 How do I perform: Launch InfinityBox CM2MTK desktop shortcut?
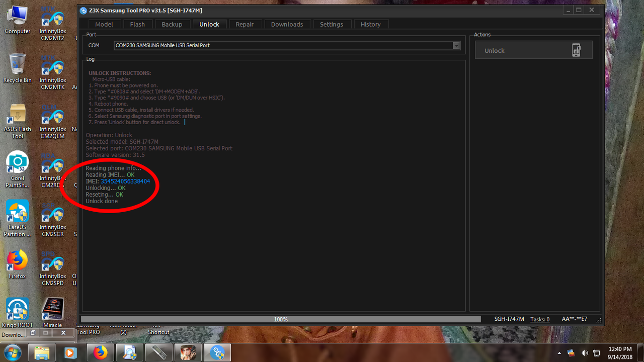tap(53, 72)
